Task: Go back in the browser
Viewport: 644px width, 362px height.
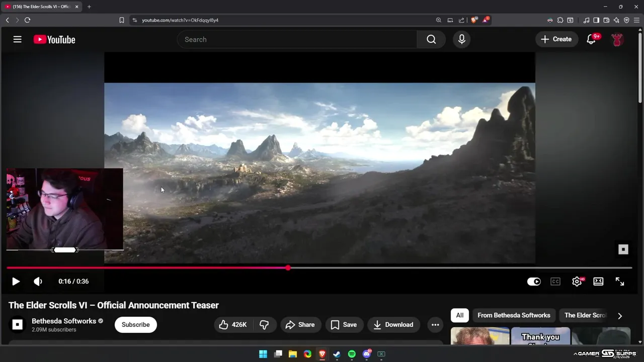Action: tap(7, 20)
